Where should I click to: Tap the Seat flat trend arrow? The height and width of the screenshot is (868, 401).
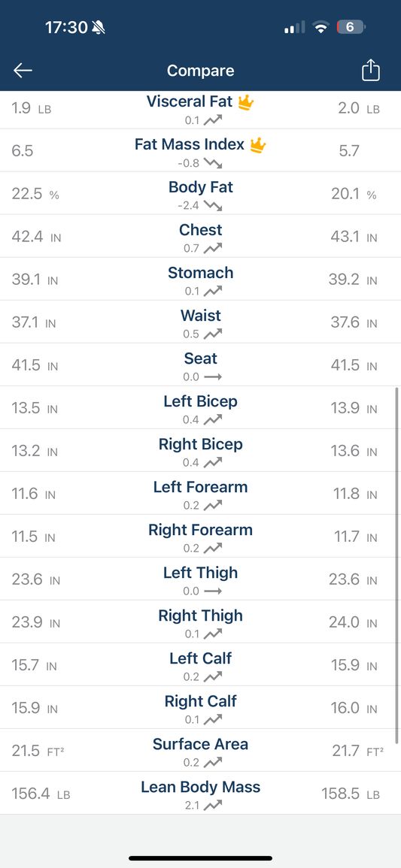(213, 377)
